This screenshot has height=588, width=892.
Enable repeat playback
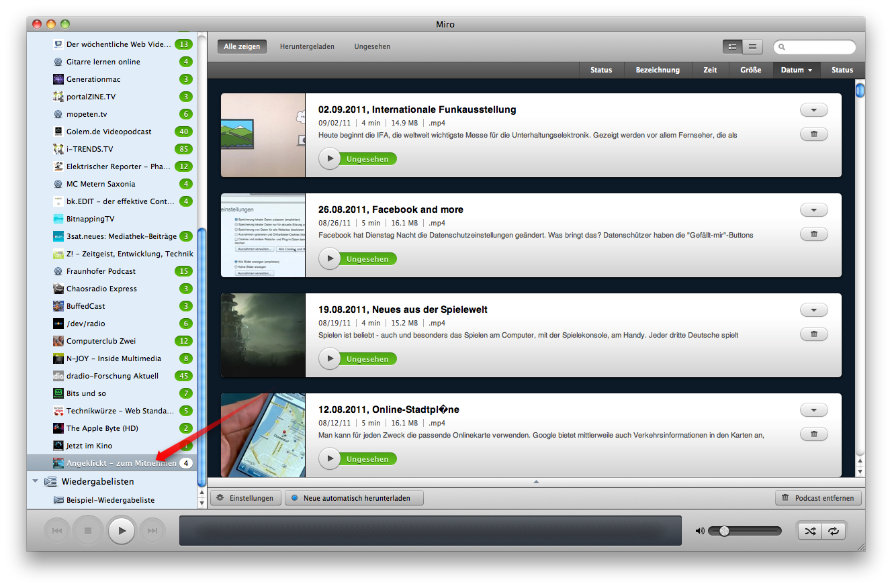(x=834, y=530)
